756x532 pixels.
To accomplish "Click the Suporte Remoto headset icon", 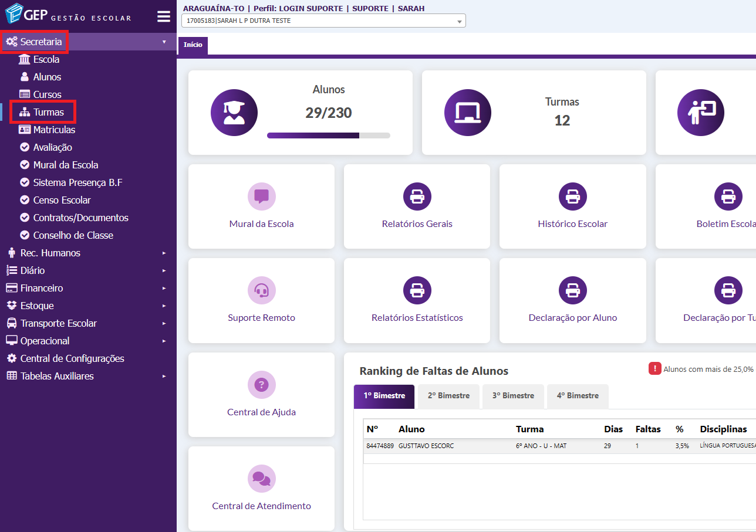I will [261, 290].
